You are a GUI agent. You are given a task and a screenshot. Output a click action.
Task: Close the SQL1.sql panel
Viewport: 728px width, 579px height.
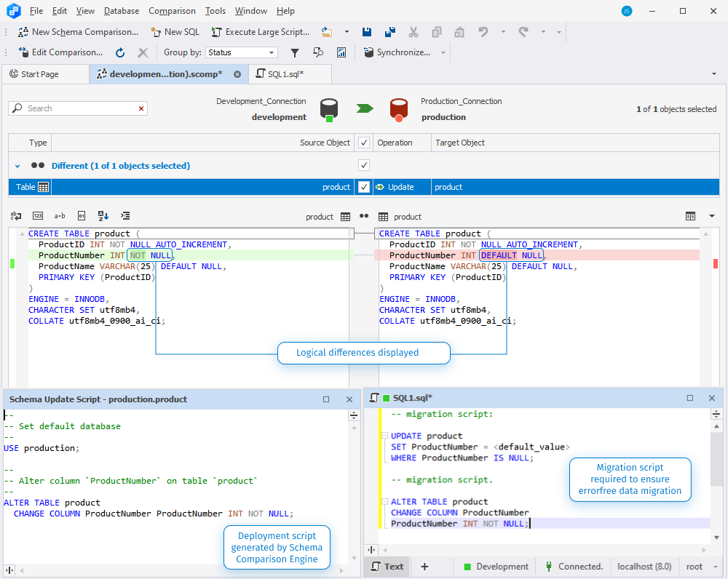click(712, 398)
